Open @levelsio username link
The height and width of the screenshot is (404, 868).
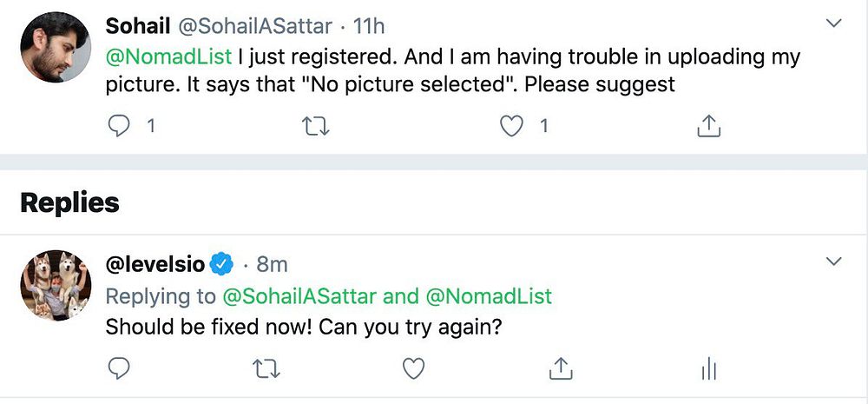click(x=155, y=263)
